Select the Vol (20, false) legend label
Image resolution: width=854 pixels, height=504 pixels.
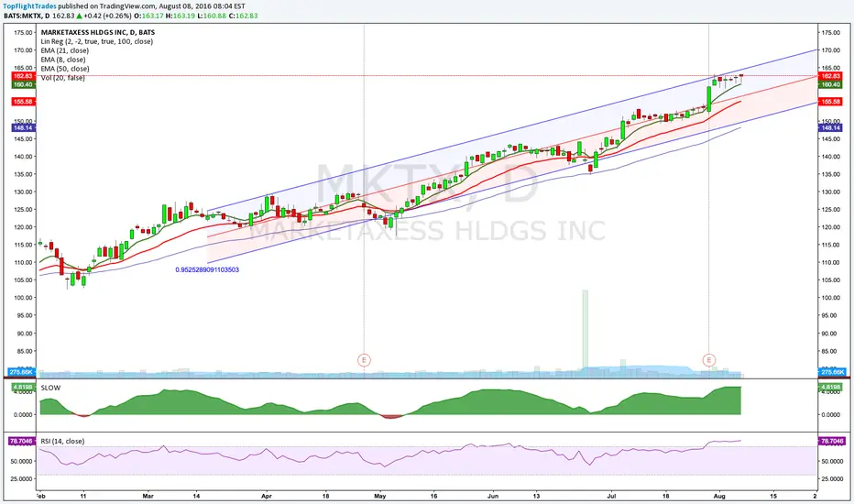click(62, 78)
